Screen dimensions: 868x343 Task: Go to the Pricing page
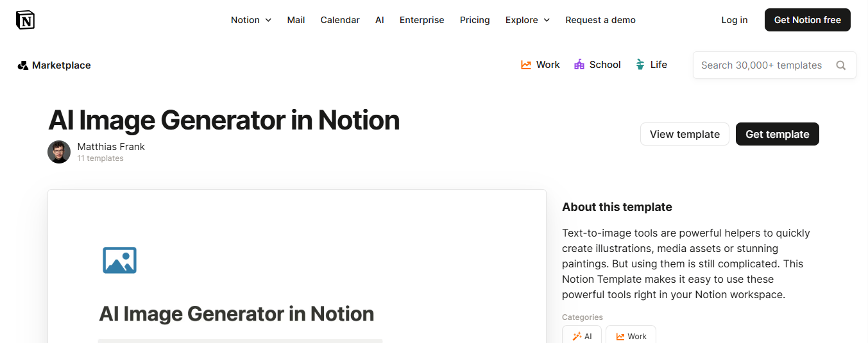tap(475, 20)
